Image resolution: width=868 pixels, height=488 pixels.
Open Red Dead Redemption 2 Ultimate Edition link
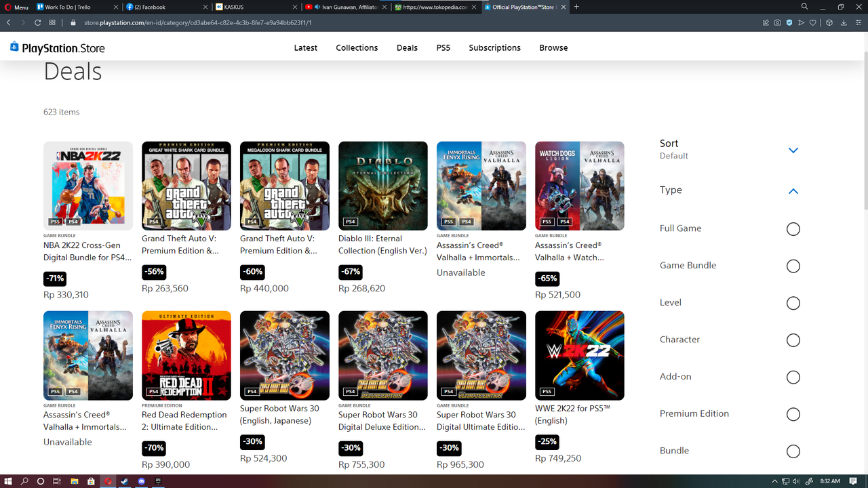click(x=186, y=421)
